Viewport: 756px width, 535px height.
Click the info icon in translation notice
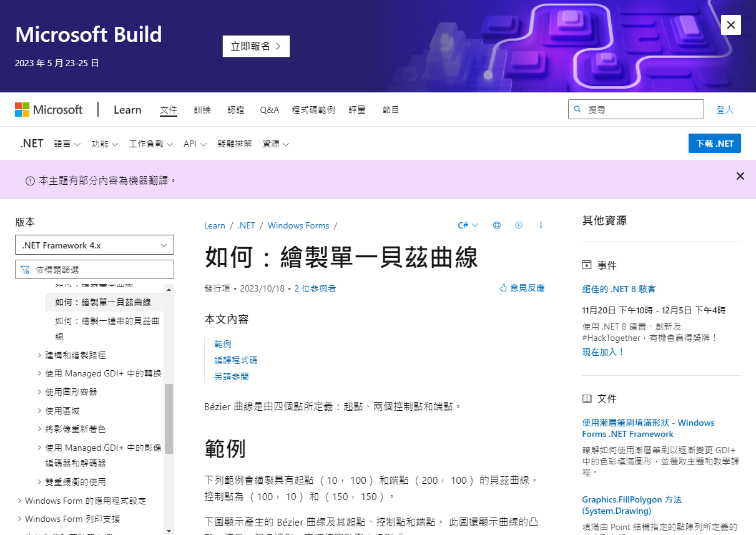pyautogui.click(x=30, y=180)
